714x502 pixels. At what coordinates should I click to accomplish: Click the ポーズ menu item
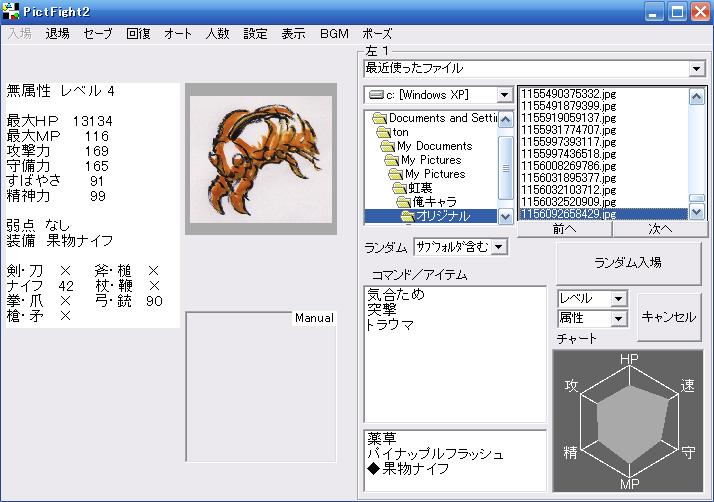pos(377,34)
